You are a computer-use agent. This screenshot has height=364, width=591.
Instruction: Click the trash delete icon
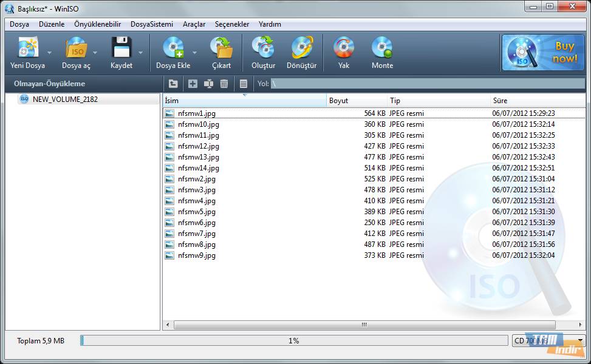tap(224, 84)
